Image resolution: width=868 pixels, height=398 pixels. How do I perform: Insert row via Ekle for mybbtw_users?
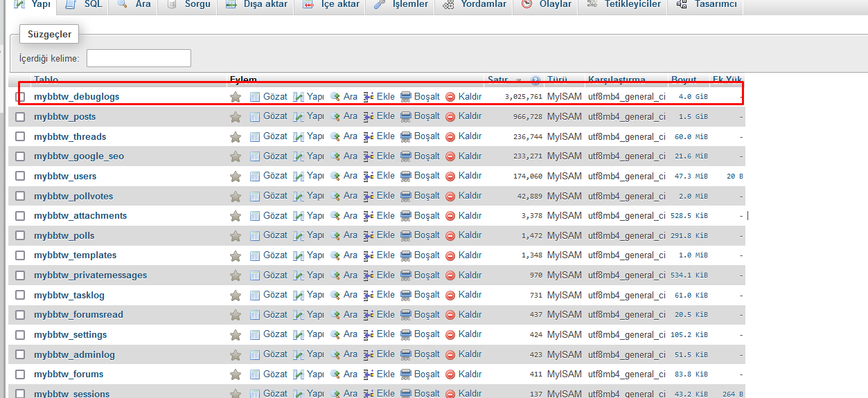pyautogui.click(x=379, y=176)
